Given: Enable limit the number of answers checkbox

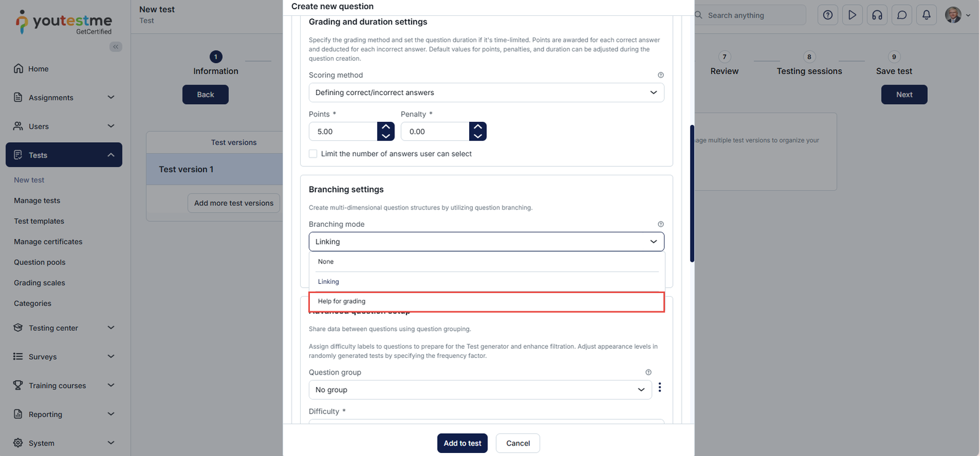Looking at the screenshot, I should [313, 154].
